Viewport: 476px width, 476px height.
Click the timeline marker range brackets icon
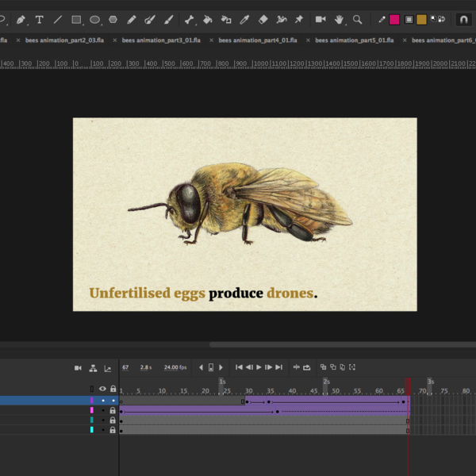[x=352, y=367]
